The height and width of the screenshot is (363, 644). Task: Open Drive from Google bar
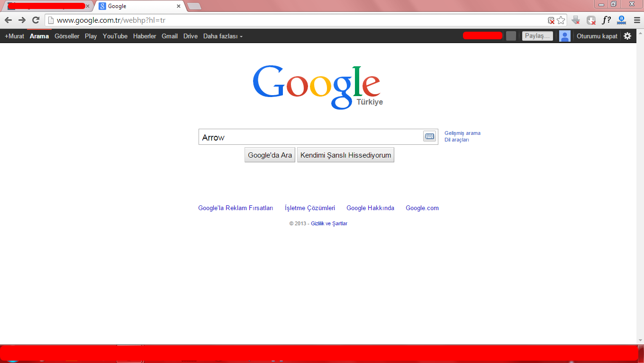(190, 36)
